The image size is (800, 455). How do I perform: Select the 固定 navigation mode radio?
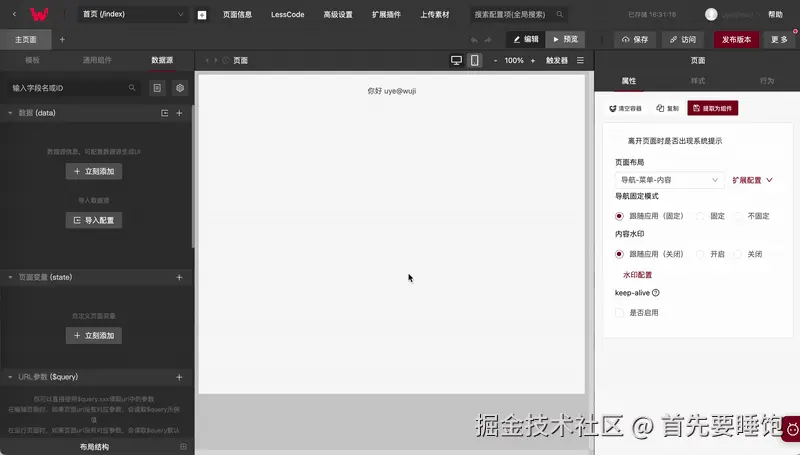point(700,216)
